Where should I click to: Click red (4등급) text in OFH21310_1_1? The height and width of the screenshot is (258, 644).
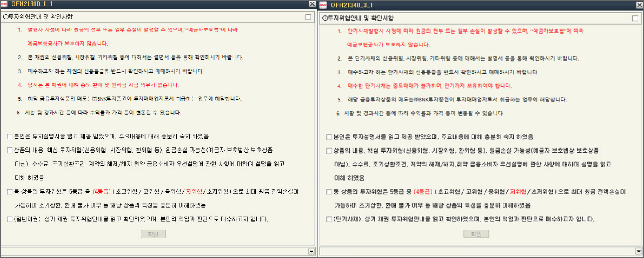click(x=101, y=192)
